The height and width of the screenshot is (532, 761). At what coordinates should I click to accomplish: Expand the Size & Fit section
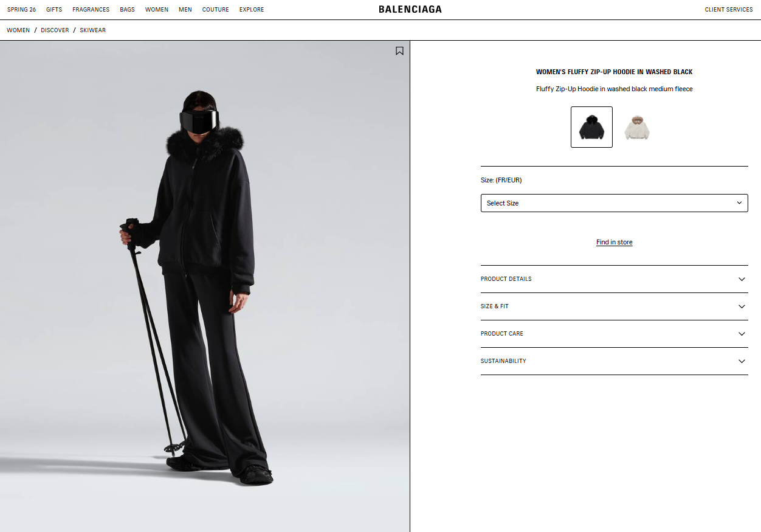tap(614, 306)
